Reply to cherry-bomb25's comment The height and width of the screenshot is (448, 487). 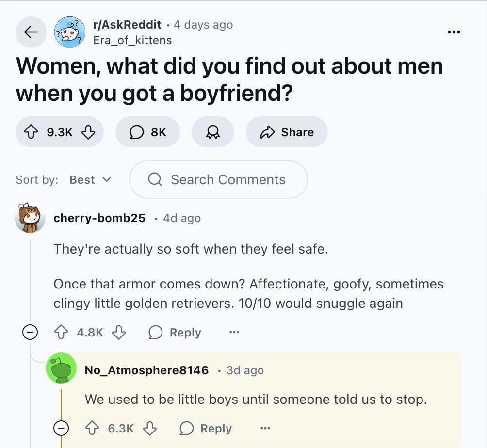point(175,333)
